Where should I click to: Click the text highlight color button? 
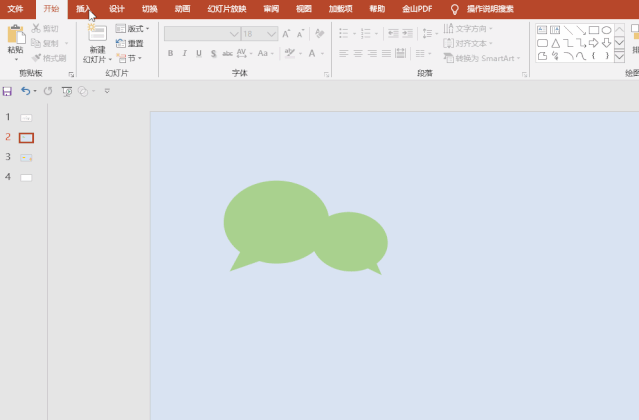290,53
